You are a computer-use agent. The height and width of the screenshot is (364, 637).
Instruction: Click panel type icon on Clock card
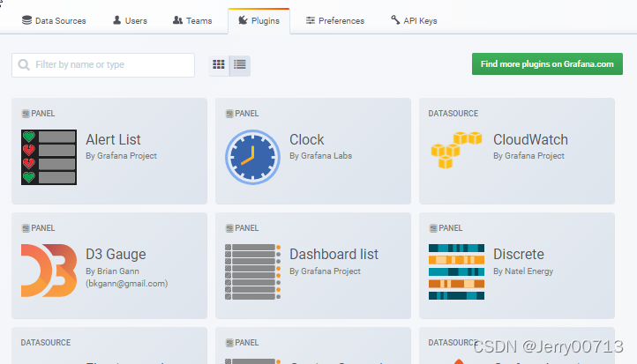[229, 114]
